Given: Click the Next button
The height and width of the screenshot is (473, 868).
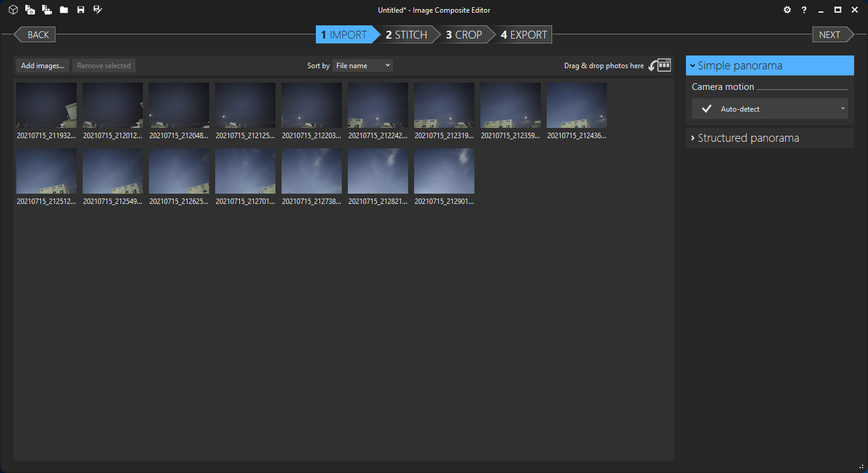Looking at the screenshot, I should (x=833, y=34).
